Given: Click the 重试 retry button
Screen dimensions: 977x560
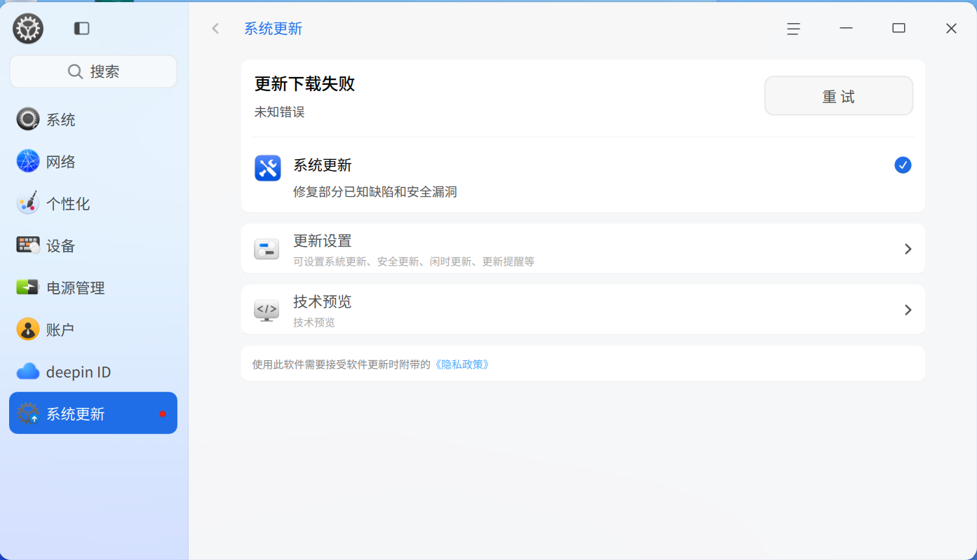Looking at the screenshot, I should pyautogui.click(x=838, y=95).
